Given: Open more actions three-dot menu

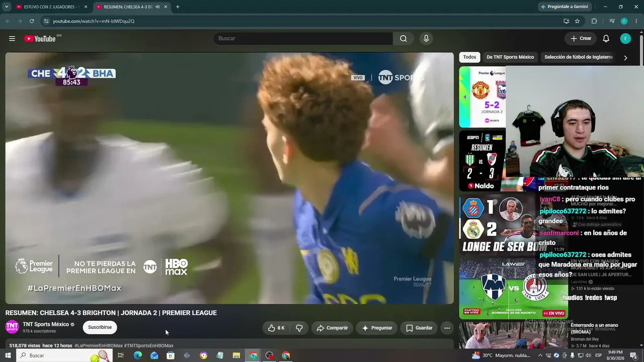Looking at the screenshot, I should (447, 328).
